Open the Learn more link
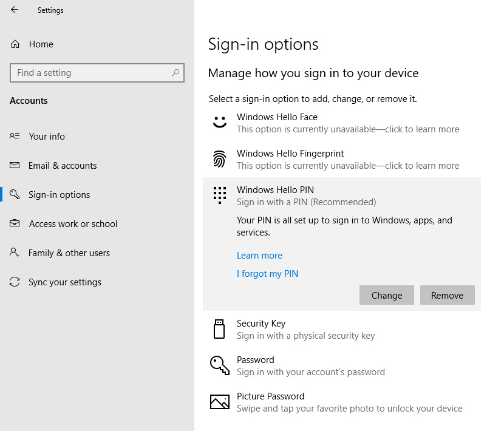Image resolution: width=504 pixels, height=431 pixels. pos(259,256)
